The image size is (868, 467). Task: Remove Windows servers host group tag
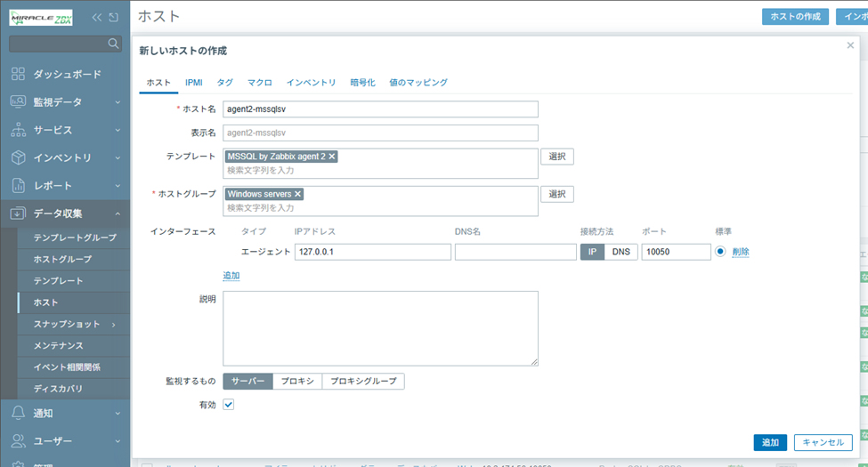click(297, 194)
